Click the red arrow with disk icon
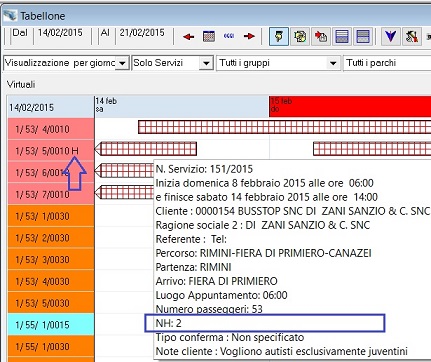Screen dimensions: 431x362 point(321,36)
